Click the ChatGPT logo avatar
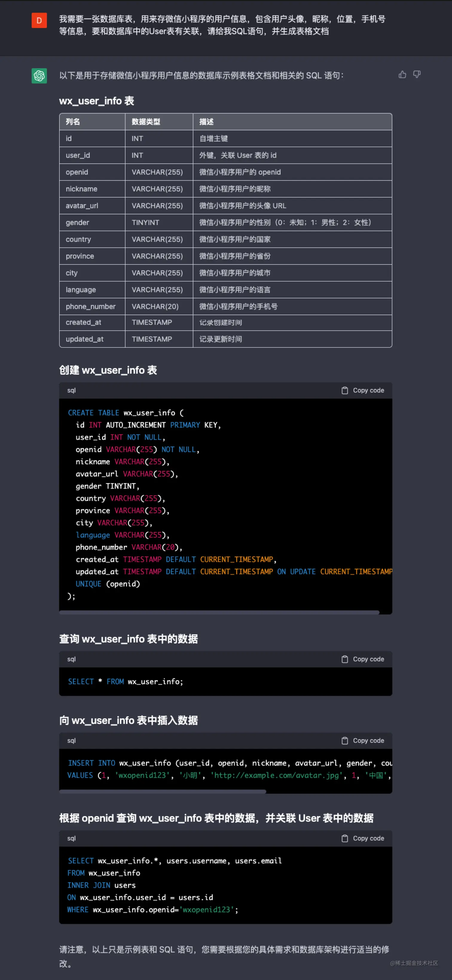Image resolution: width=452 pixels, height=980 pixels. (39, 76)
